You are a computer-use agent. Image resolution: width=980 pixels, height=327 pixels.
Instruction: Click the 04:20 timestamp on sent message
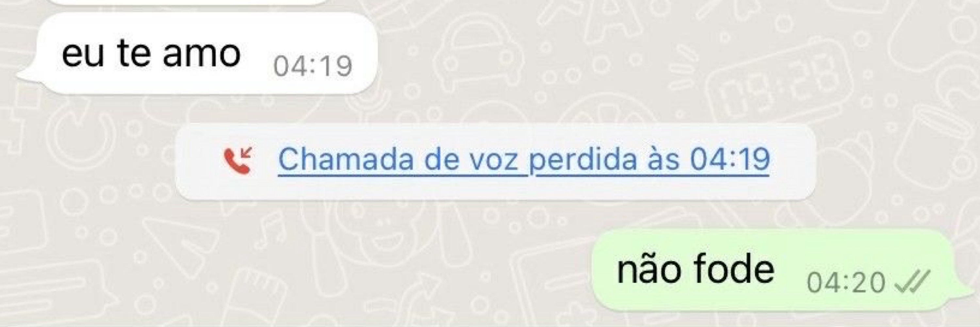click(x=846, y=283)
